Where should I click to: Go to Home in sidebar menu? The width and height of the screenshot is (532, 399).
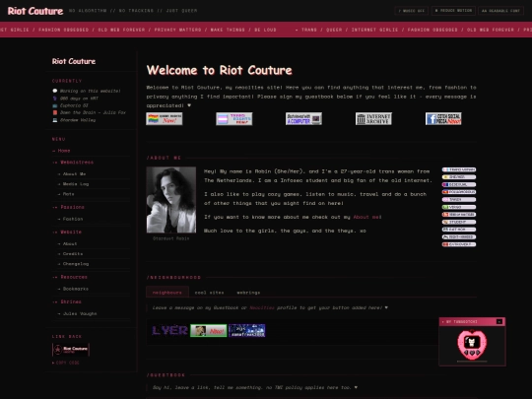[61, 151]
